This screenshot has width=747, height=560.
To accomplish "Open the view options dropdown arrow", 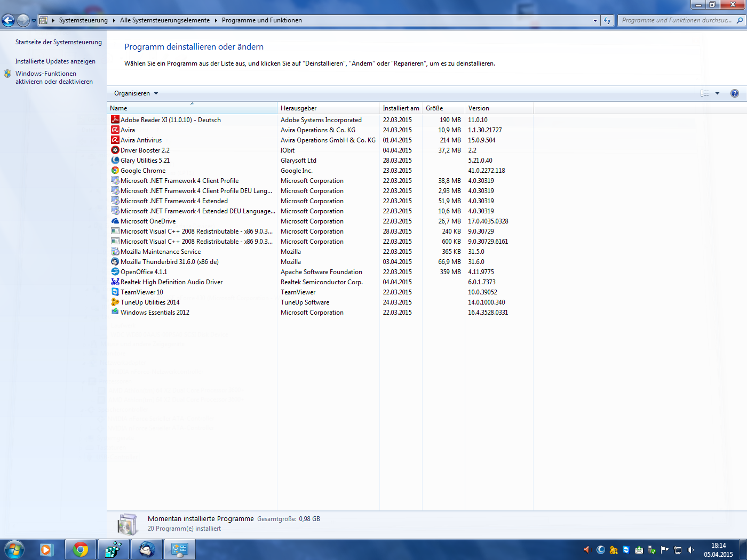I will click(x=717, y=93).
